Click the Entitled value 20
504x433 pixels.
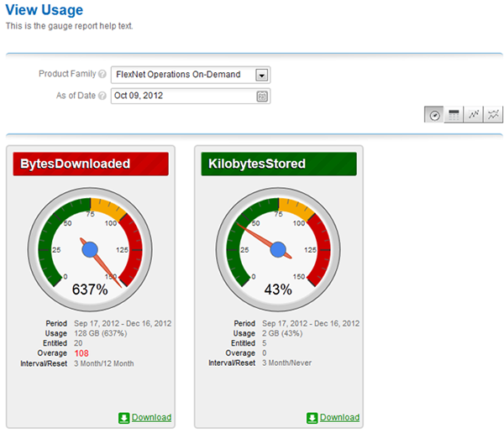tap(78, 343)
